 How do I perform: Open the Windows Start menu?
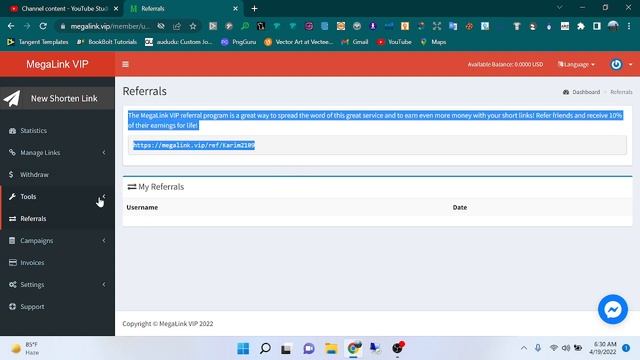pyautogui.click(x=243, y=348)
